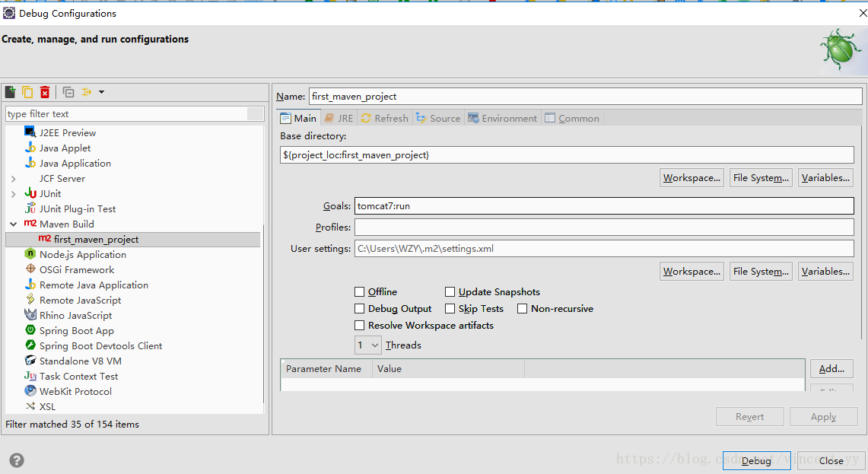Switch to the Refresh tab
868x474 pixels.
(x=385, y=118)
